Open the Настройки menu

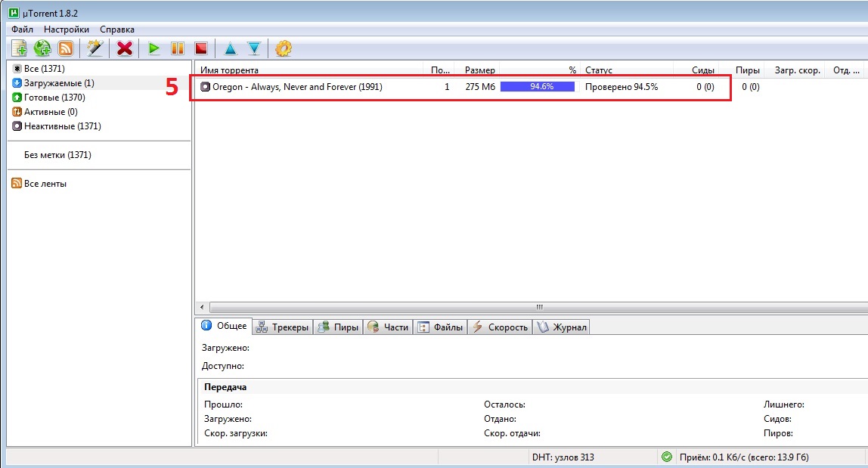click(x=67, y=29)
